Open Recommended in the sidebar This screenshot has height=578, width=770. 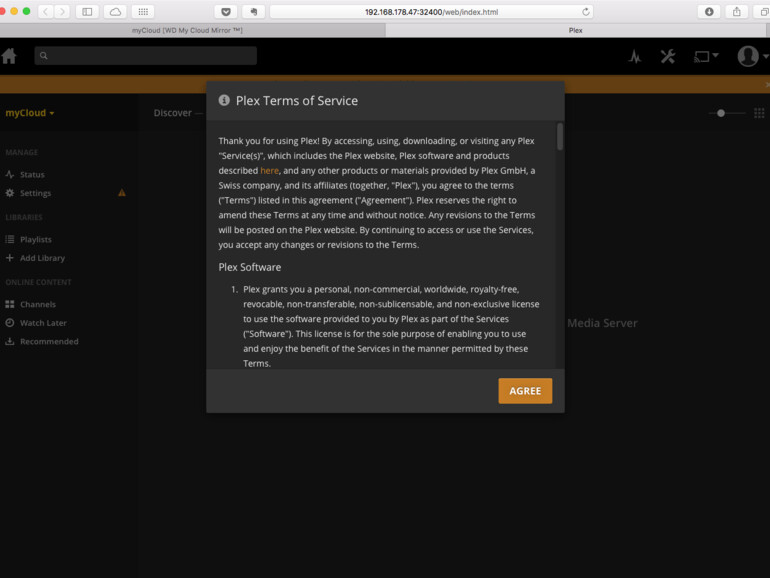49,341
